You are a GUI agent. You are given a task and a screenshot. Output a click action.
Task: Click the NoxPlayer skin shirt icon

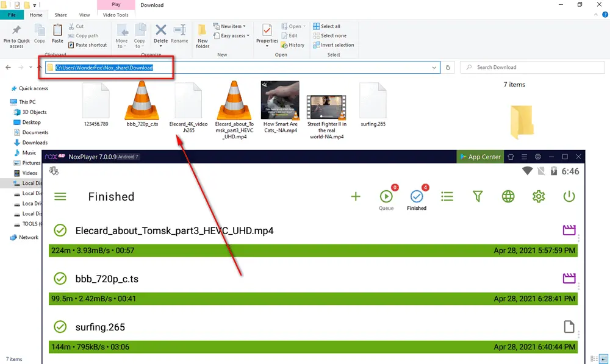511,157
